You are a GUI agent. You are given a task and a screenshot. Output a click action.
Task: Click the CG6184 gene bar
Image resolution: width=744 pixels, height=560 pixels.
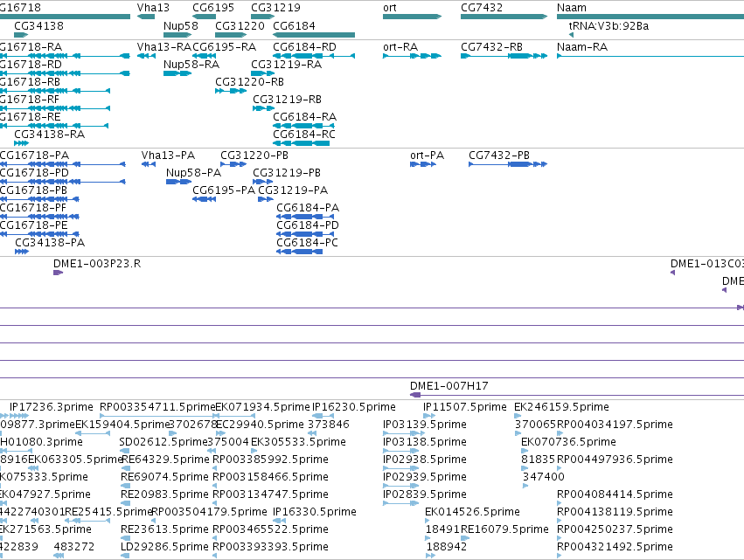[x=314, y=35]
